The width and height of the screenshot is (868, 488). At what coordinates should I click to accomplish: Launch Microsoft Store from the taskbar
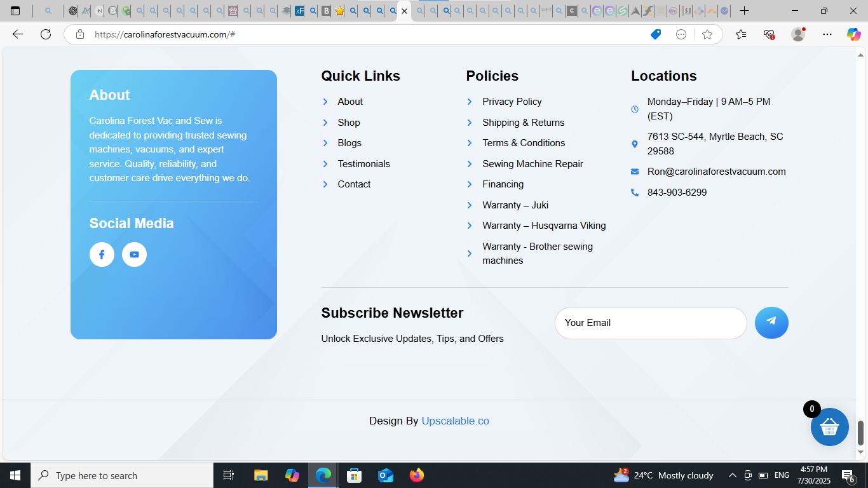point(355,475)
